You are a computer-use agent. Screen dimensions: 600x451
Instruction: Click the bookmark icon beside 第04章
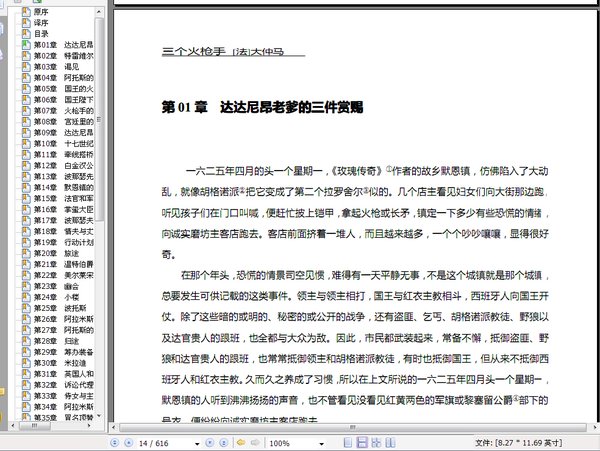26,78
